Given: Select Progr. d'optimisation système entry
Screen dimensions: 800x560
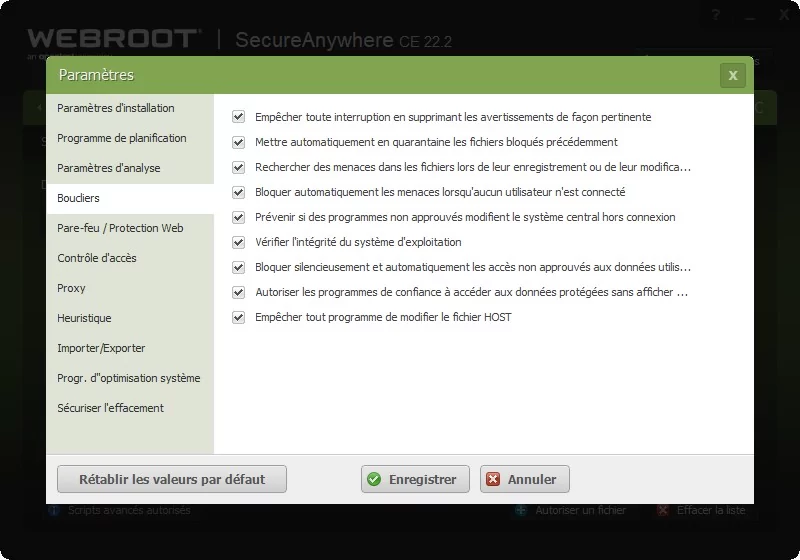Looking at the screenshot, I should pyautogui.click(x=129, y=378).
